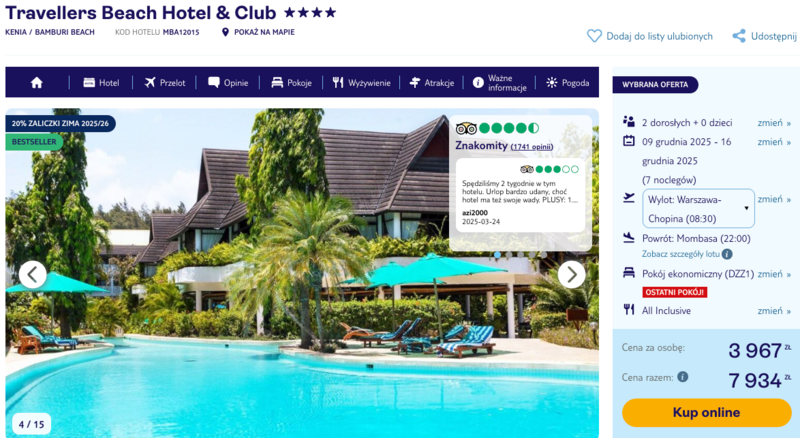Select the first review carousel dot
The height and width of the screenshot is (438, 800).
(x=497, y=254)
